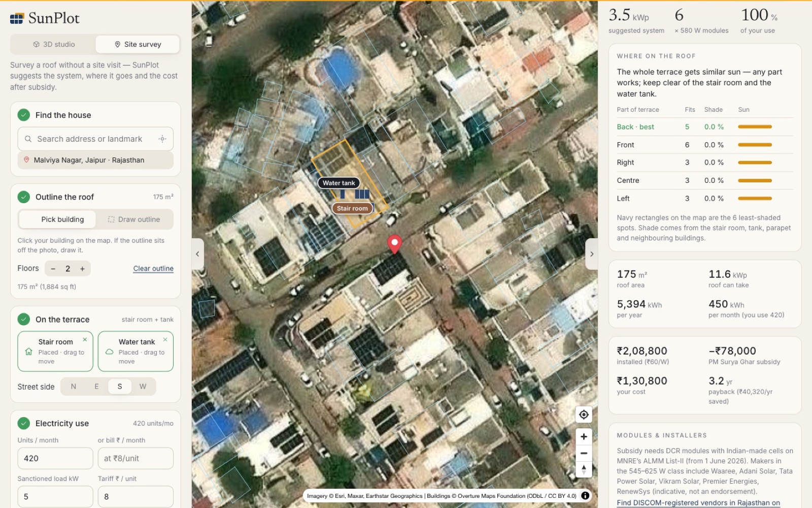Click the Tariff per unit field

pyautogui.click(x=136, y=497)
